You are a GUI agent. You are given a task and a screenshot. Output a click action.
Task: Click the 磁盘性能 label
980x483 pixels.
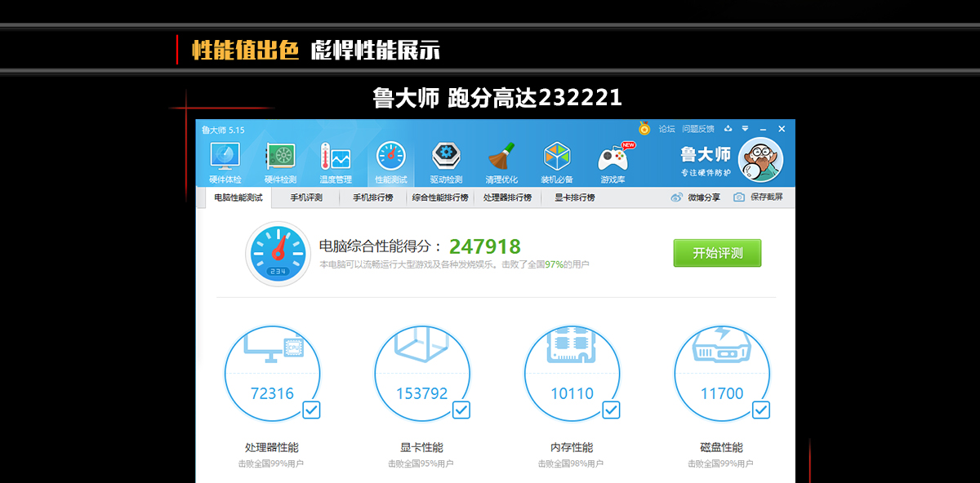tap(722, 447)
